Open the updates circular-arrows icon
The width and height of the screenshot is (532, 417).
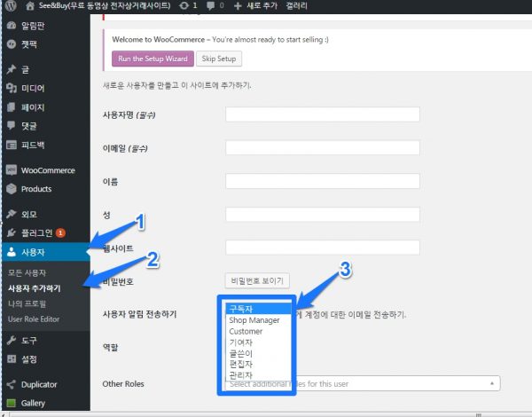coord(184,6)
